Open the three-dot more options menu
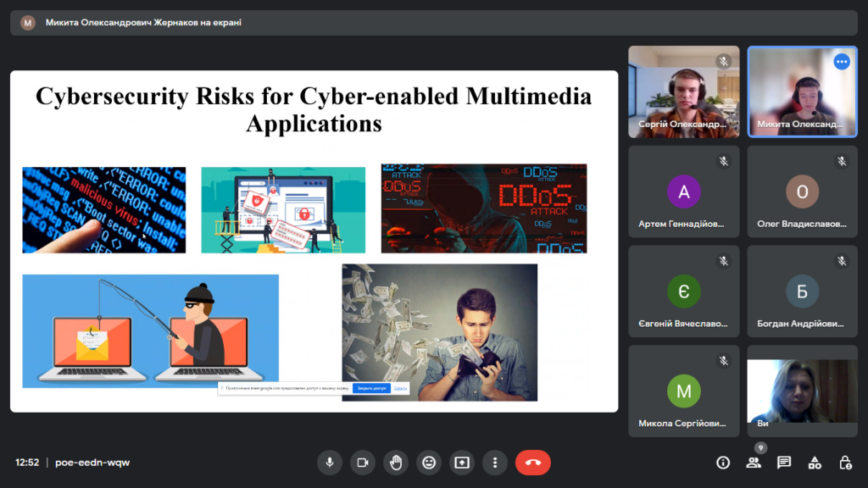Image resolution: width=868 pixels, height=488 pixels. [495, 463]
